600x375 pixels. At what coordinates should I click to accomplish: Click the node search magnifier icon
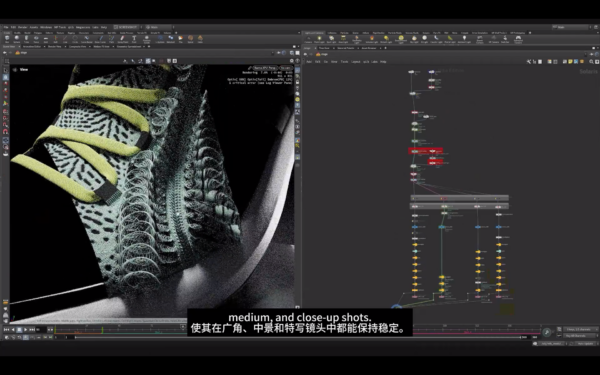point(591,62)
